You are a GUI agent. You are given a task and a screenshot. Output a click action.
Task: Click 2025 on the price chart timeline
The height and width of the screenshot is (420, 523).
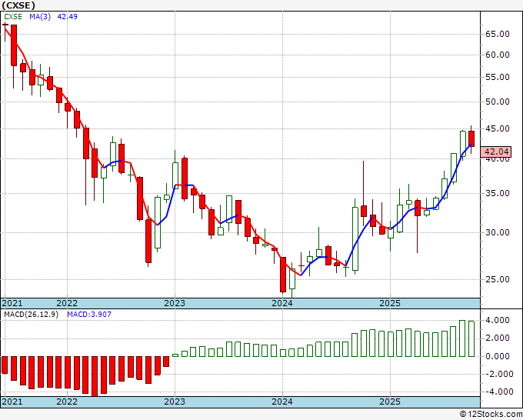[390, 303]
